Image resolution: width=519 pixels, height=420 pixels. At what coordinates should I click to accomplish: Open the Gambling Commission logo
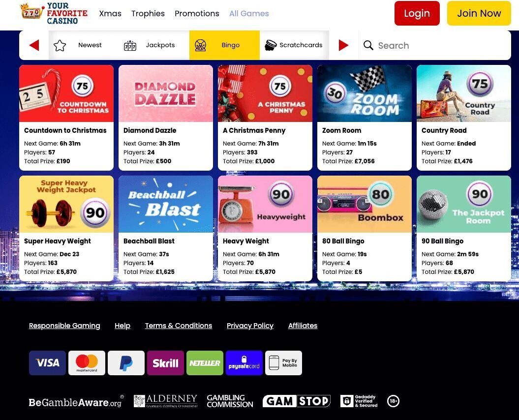coord(230,401)
